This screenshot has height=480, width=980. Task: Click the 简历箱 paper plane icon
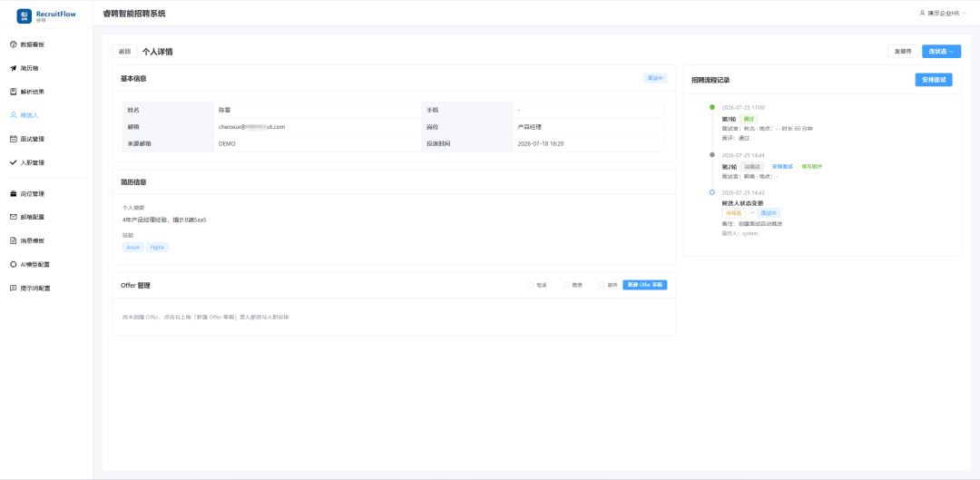click(x=13, y=68)
